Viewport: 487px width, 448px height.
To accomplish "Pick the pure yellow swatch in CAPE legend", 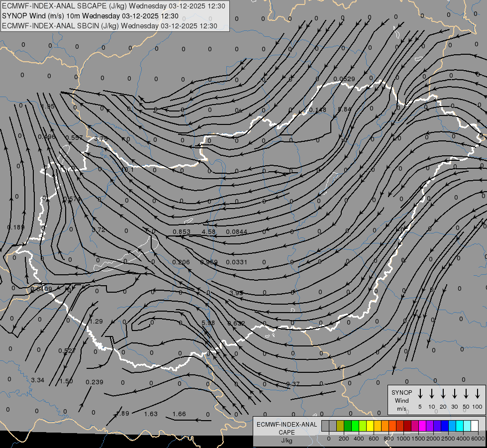I will pos(370,426).
